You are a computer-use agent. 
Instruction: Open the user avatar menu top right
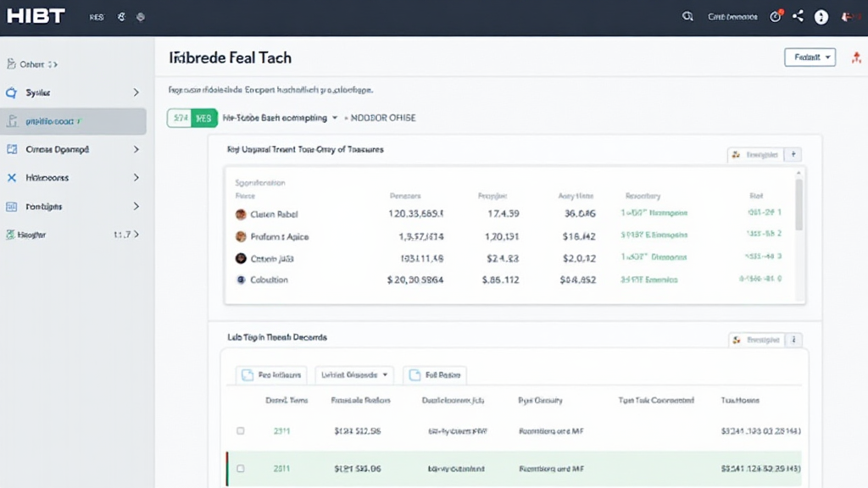point(848,15)
